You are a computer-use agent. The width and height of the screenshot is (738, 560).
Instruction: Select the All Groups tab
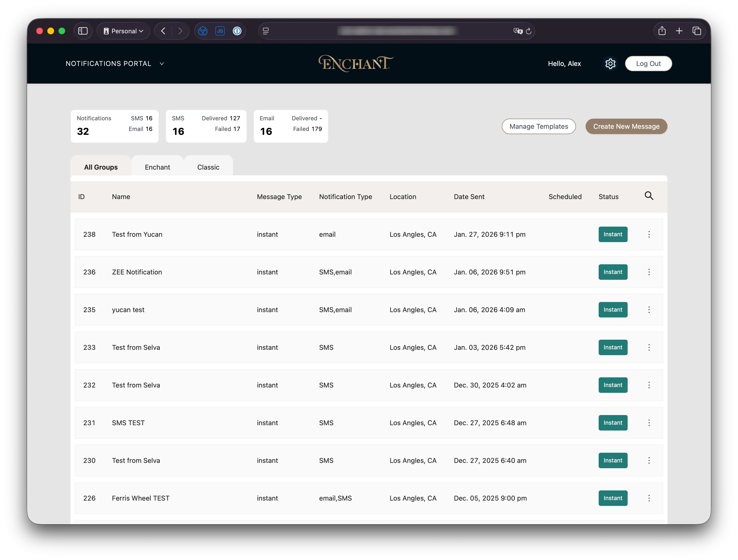pyautogui.click(x=101, y=167)
